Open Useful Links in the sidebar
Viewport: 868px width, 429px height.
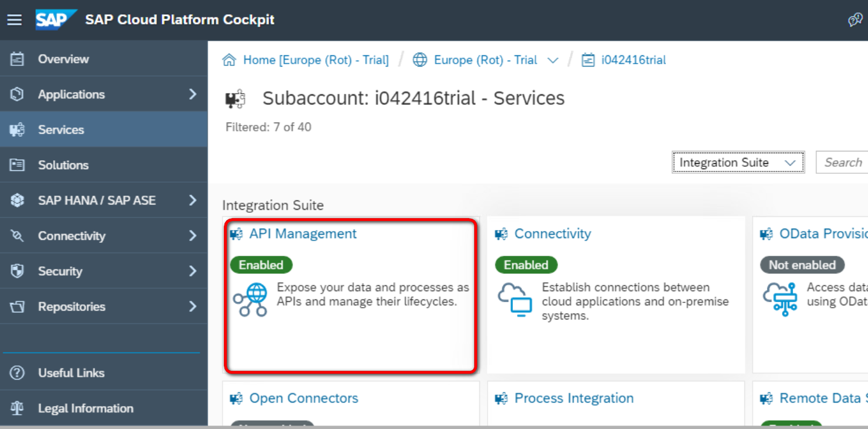click(x=71, y=373)
